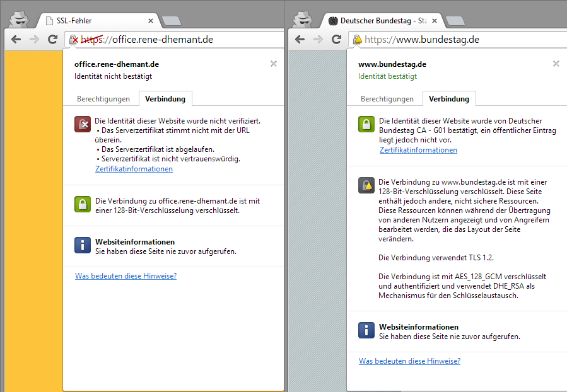Open Berechtigungen tab in the left popup
567x392 pixels.
103,99
